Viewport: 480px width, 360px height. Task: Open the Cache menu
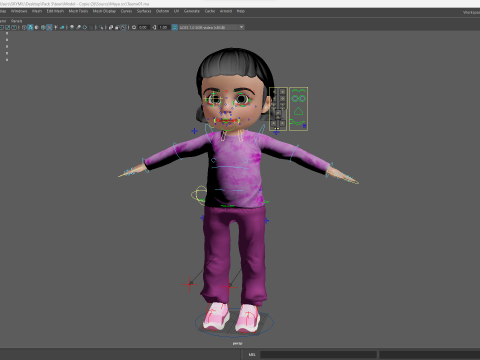210,11
